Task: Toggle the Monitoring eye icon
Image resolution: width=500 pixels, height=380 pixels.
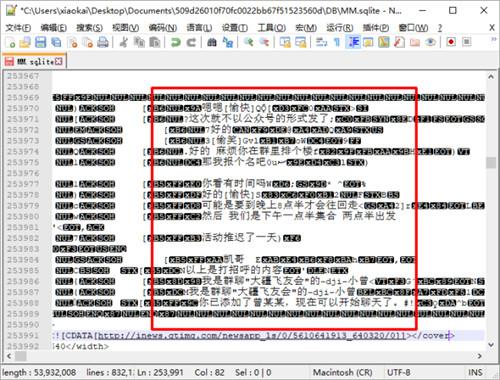Action: (x=431, y=42)
